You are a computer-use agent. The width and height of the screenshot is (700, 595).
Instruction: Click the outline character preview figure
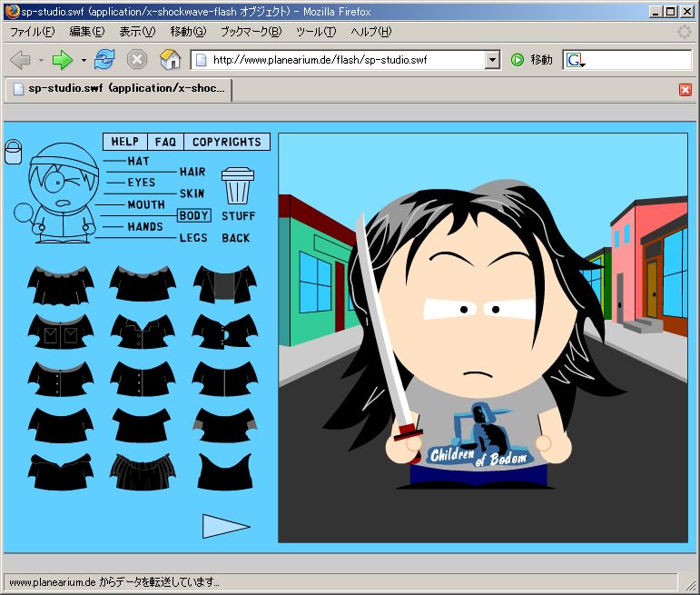[x=63, y=193]
